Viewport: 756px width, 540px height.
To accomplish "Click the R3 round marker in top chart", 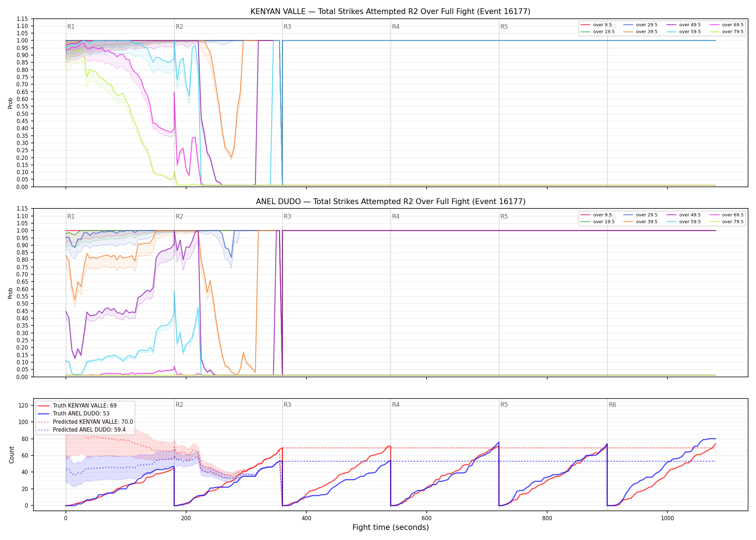I will pos(287,27).
